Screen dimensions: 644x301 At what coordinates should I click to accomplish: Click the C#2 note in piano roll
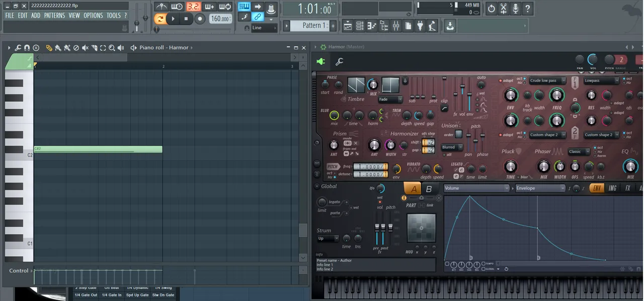98,149
